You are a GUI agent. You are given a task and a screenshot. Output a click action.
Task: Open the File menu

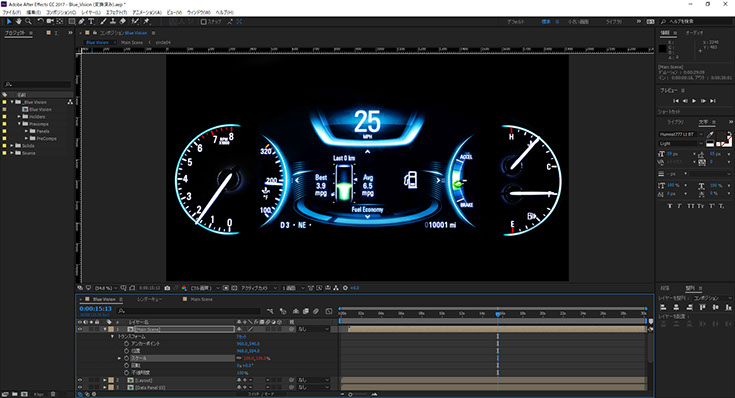point(11,13)
